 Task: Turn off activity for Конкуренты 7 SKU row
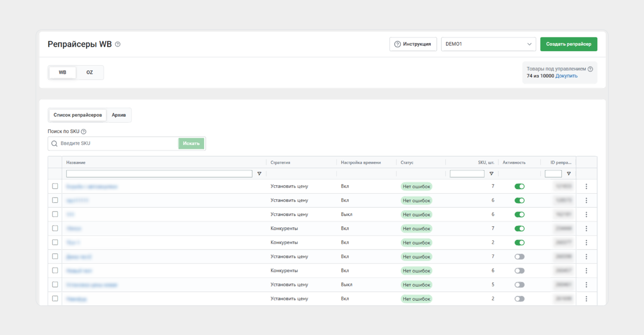point(520,229)
